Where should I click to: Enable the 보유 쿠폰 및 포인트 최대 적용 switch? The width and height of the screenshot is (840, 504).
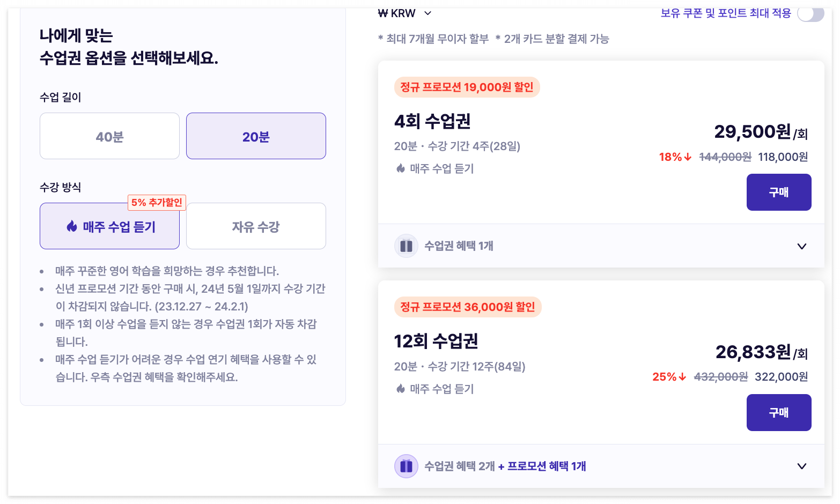click(811, 16)
